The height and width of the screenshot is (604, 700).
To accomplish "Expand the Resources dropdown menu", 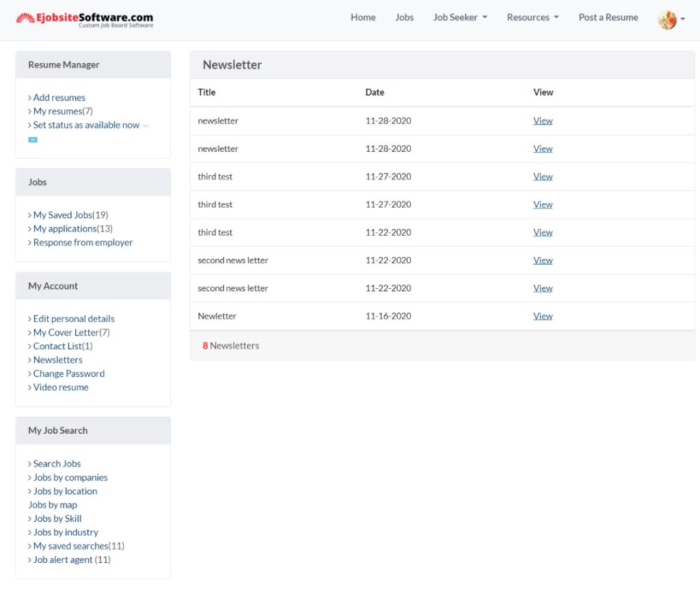I will pos(533,17).
